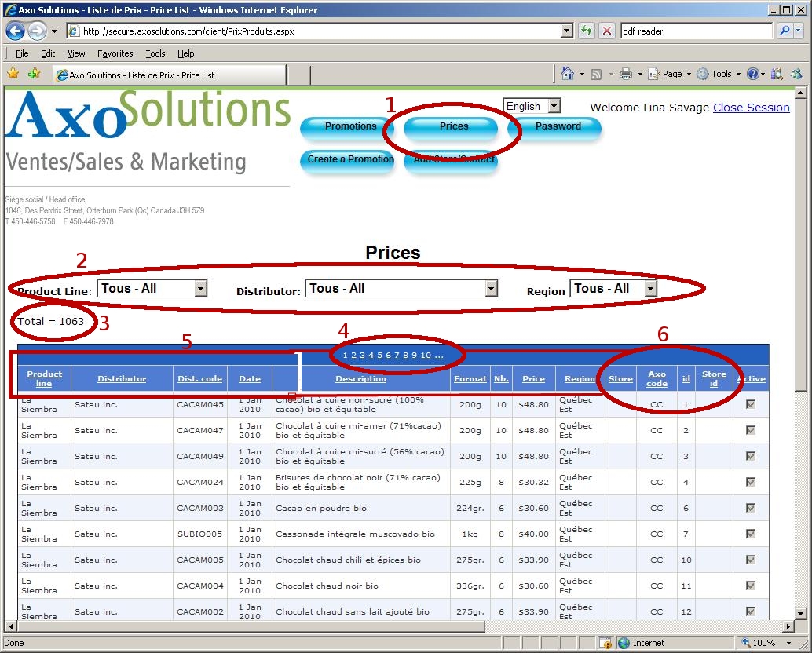Open the Favorites menu
This screenshot has height=653, width=812.
click(x=115, y=53)
